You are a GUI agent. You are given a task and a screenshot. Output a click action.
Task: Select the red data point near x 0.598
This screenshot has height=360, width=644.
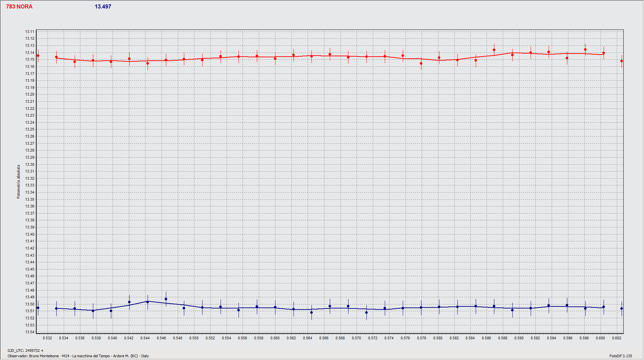coord(585,49)
